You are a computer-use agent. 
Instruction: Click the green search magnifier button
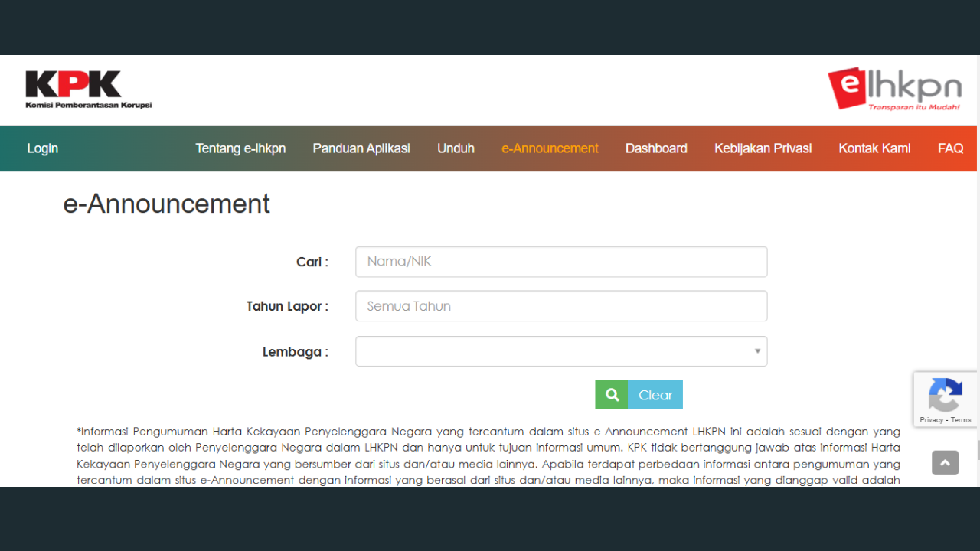pyautogui.click(x=611, y=395)
